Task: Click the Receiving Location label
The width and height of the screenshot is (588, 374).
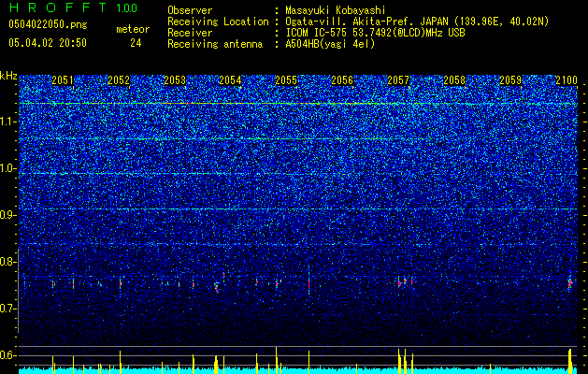Action: pos(218,22)
